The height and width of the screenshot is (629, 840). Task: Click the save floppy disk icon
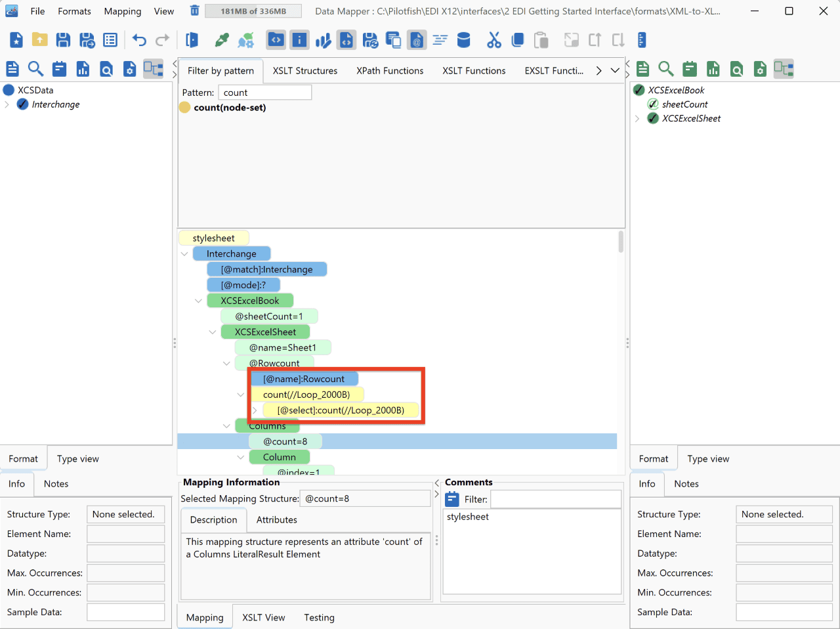[63, 40]
